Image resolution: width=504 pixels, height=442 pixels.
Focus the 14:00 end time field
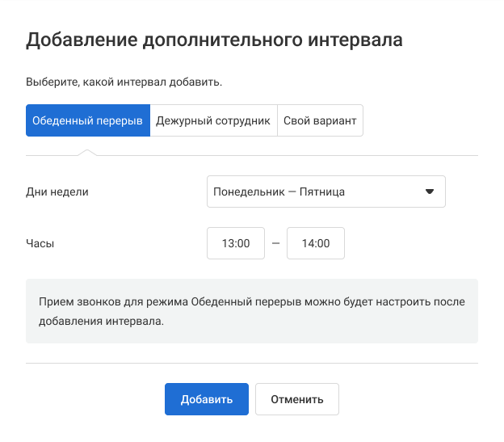point(316,243)
